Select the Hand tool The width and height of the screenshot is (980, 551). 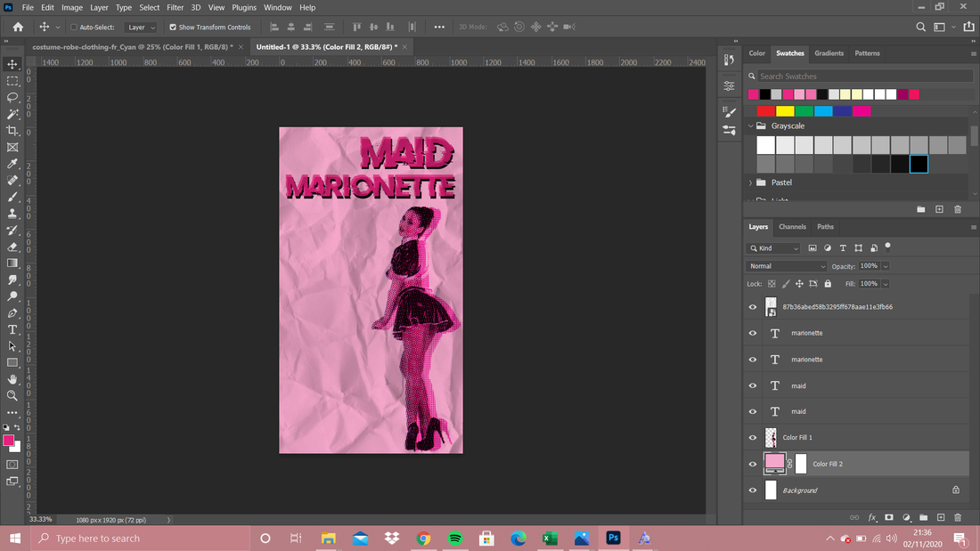coord(12,379)
